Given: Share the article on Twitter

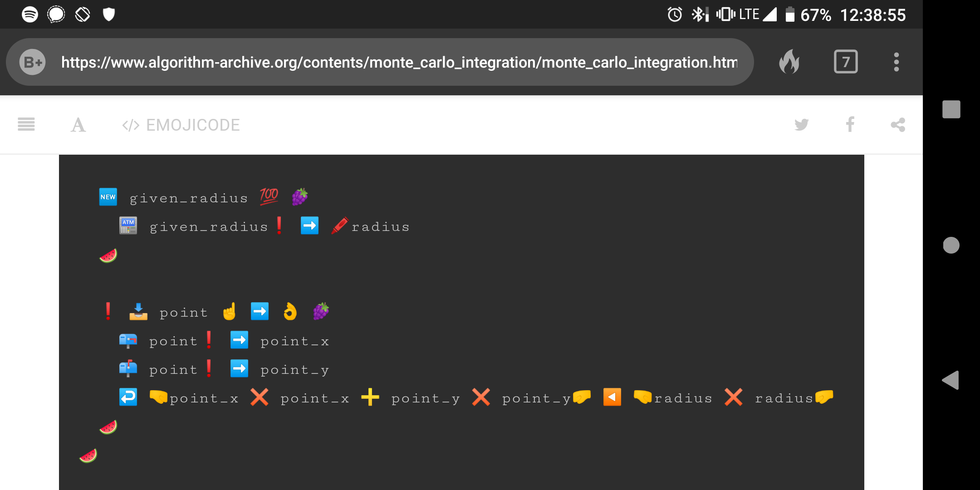Looking at the screenshot, I should [801, 125].
